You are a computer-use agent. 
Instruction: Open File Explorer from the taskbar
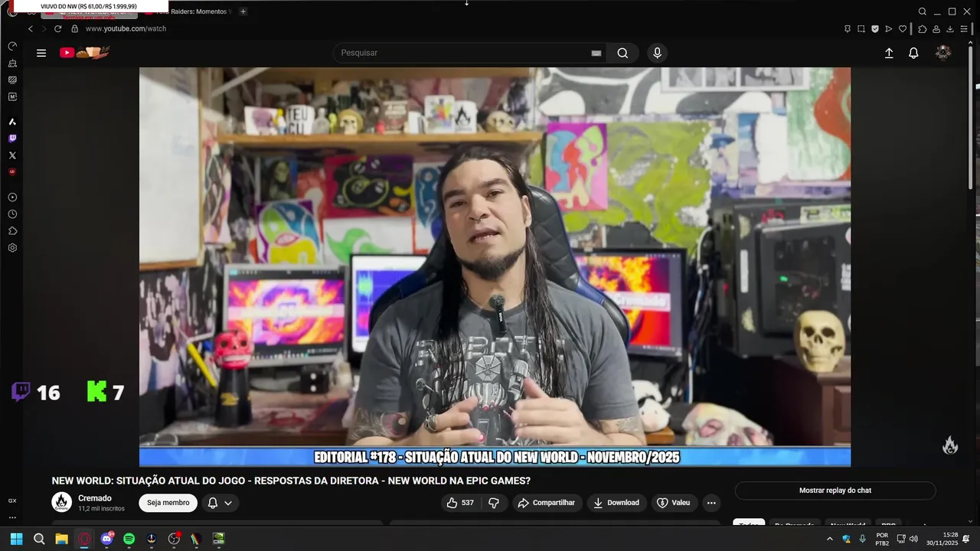[61, 539]
